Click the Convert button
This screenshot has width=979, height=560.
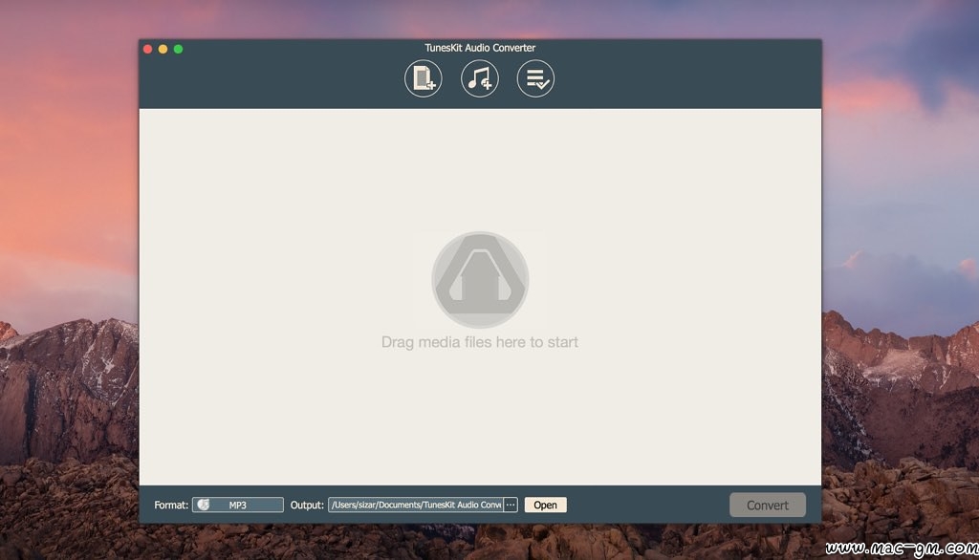(x=768, y=506)
